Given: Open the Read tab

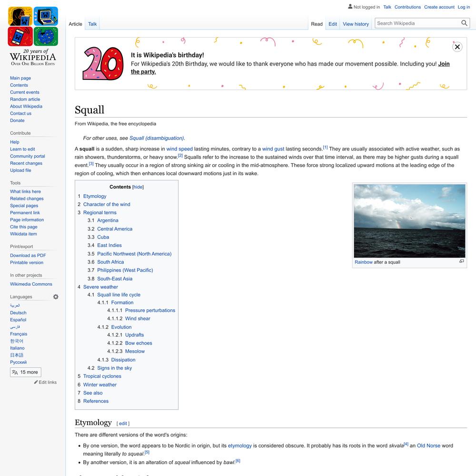Looking at the screenshot, I should click(x=317, y=24).
